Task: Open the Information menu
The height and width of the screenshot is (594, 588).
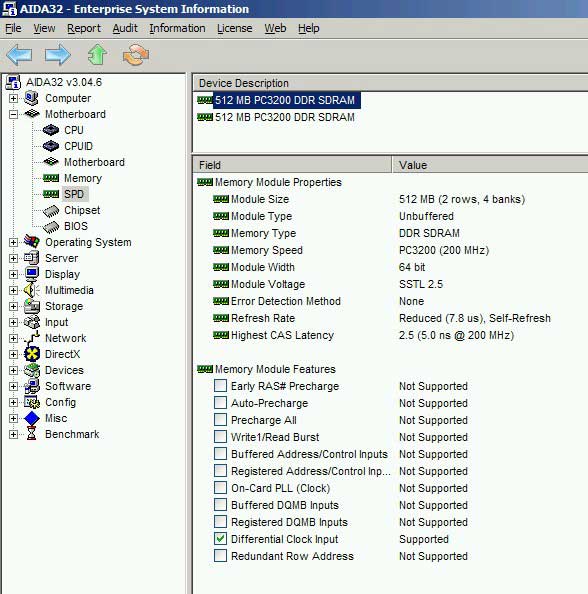Action: 177,28
